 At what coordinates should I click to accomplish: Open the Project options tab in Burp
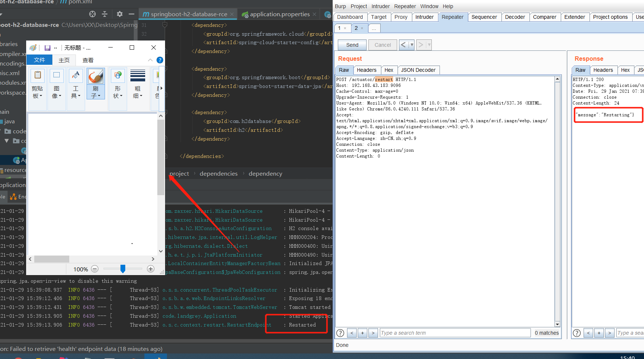(610, 17)
